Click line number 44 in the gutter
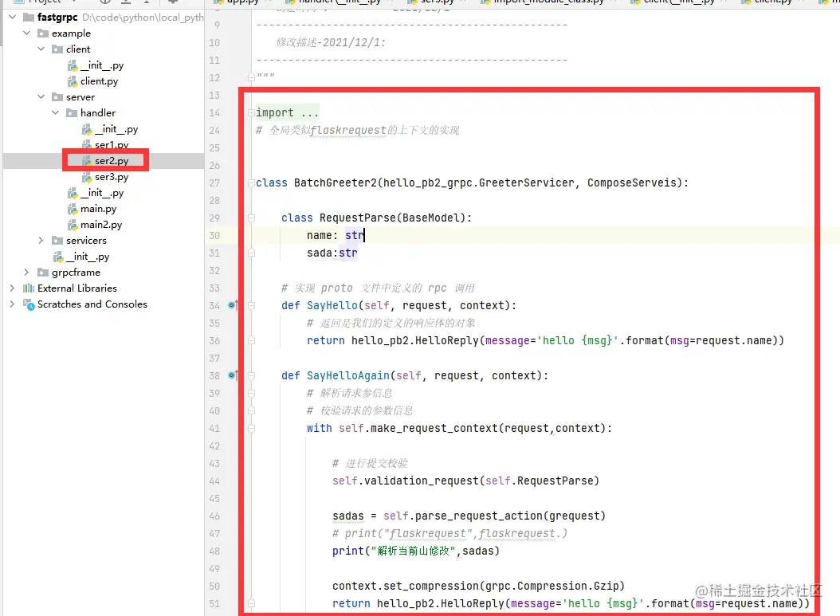Screen dimensions: 840x616 [x=214, y=481]
